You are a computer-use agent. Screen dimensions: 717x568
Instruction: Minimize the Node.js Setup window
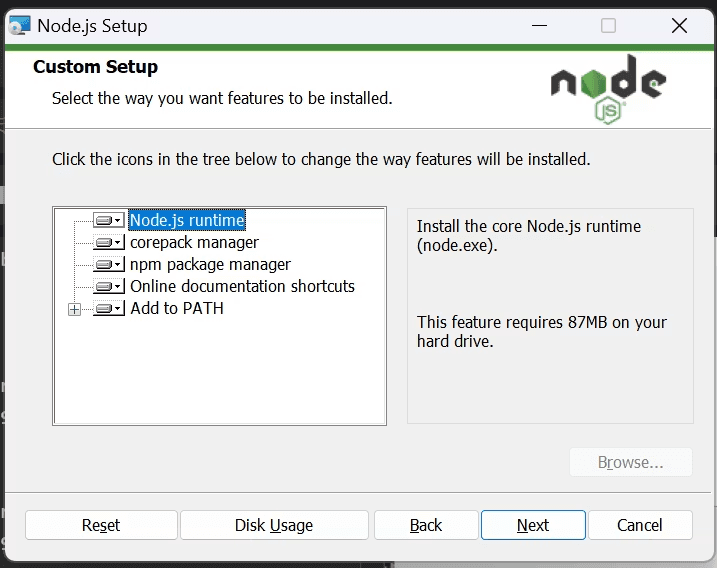(540, 26)
